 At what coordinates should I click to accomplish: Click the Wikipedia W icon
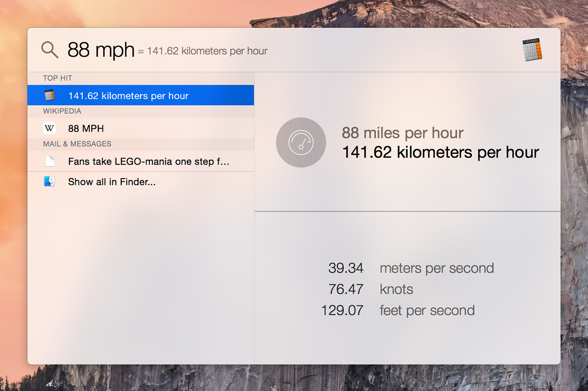49,128
